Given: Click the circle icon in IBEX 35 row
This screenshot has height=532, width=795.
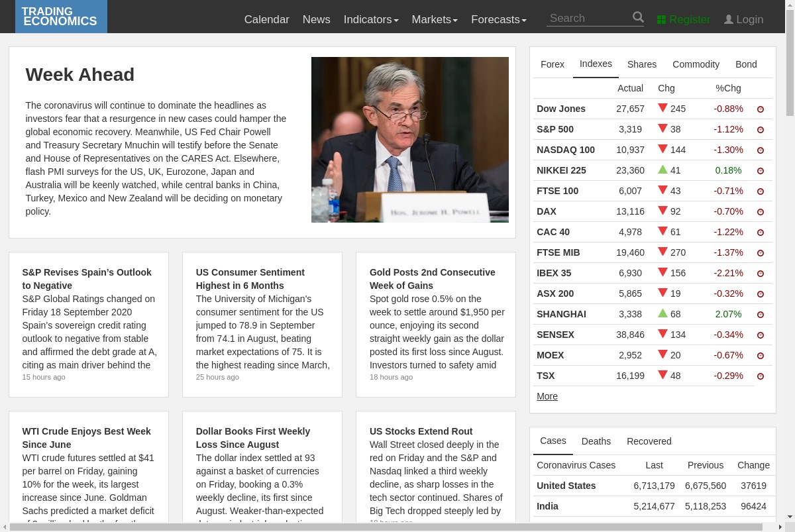Looking at the screenshot, I should pyautogui.click(x=761, y=274).
